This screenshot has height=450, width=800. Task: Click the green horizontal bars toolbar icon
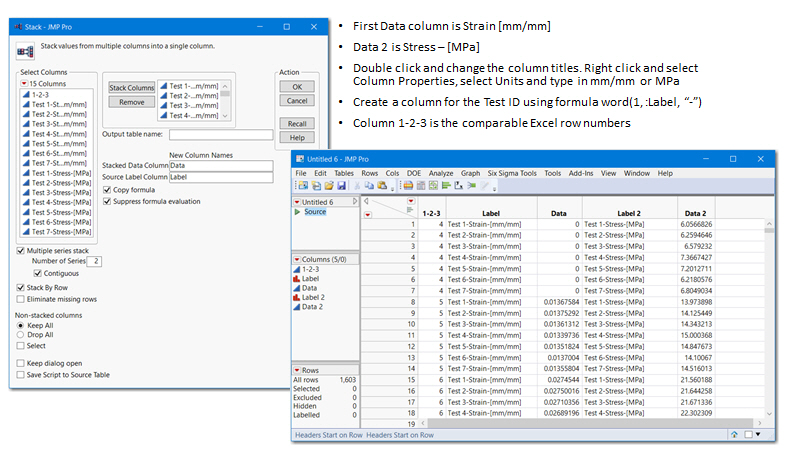point(446,186)
